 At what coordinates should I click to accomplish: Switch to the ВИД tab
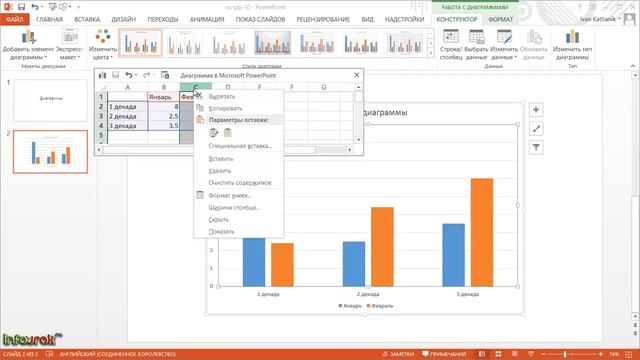(367, 19)
